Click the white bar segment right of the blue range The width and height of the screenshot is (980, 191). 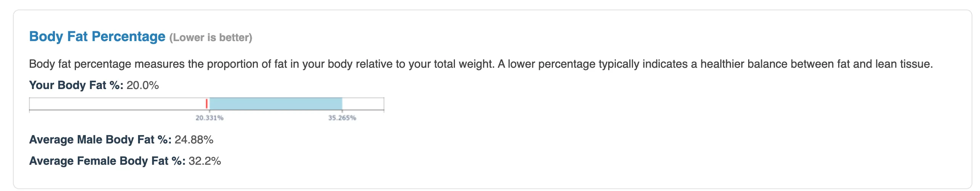tap(363, 103)
